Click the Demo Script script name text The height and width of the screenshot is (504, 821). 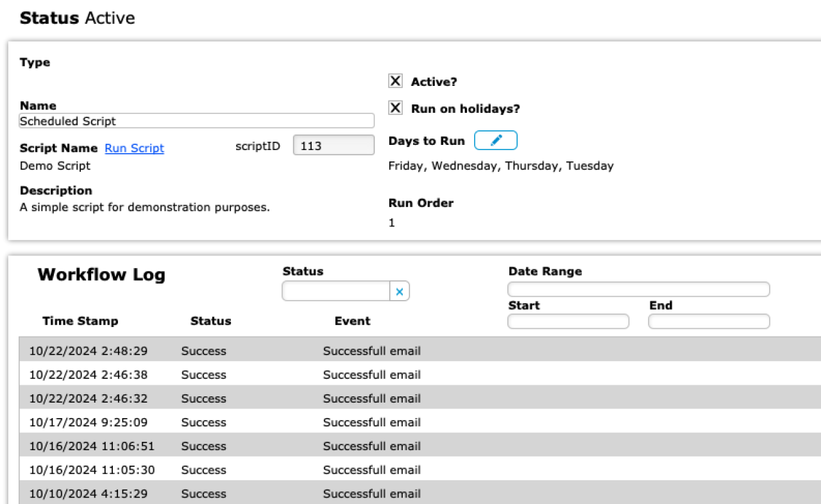(55, 165)
